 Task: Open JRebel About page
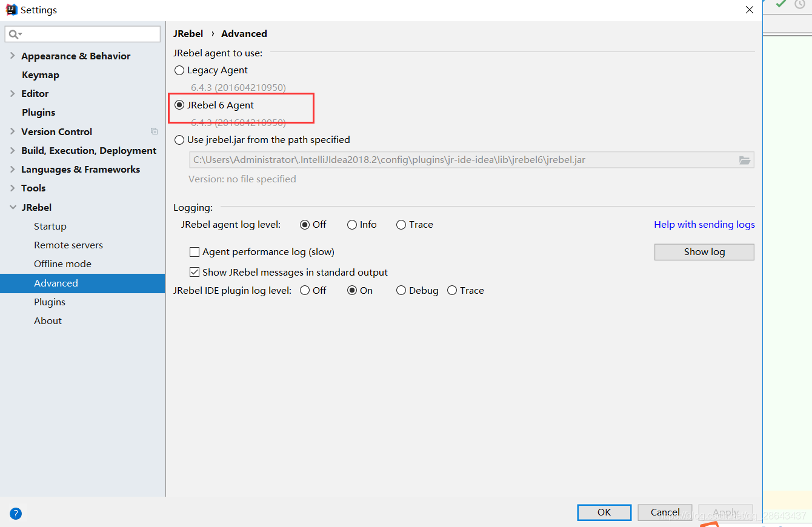point(48,320)
